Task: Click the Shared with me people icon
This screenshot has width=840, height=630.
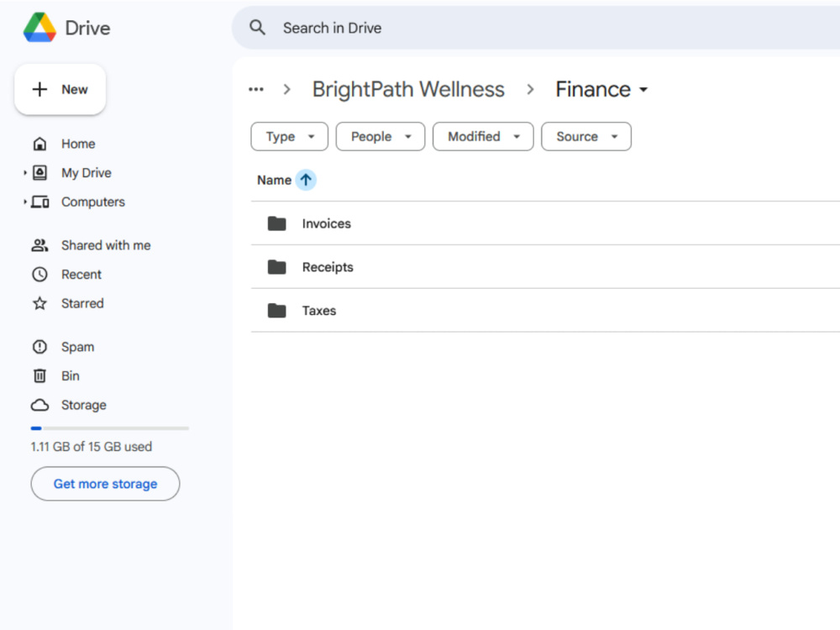Action: pos(39,245)
